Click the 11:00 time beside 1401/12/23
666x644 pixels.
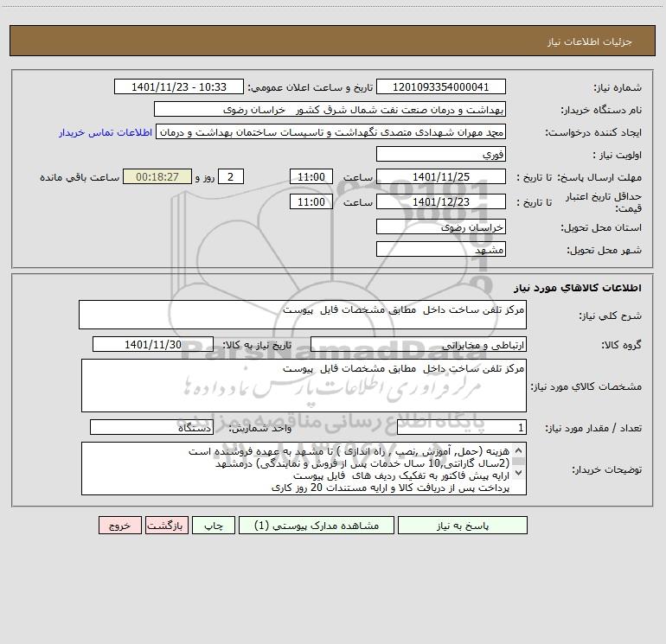pos(311,201)
